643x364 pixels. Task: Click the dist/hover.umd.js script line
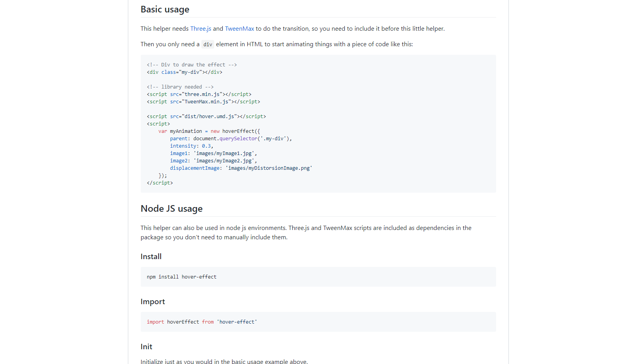[206, 117]
